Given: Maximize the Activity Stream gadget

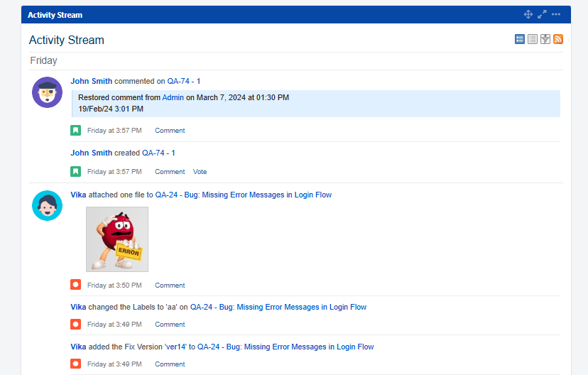Looking at the screenshot, I should click(542, 15).
